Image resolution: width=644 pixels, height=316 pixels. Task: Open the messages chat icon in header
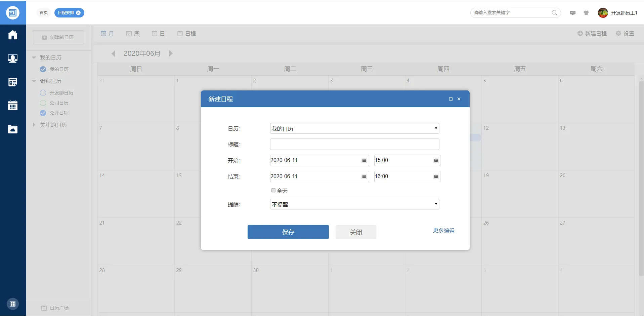coord(573,13)
